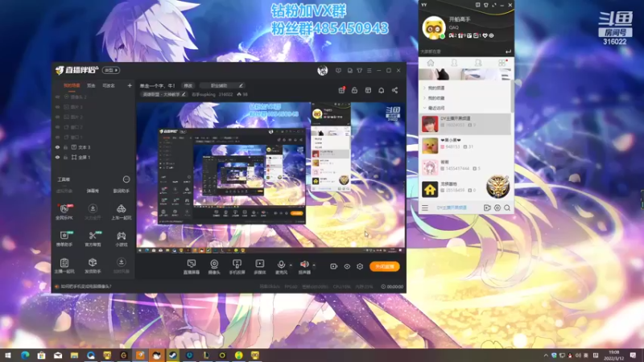Open the 如何把手机变成电脑摄像头 help link
Screen dimensions: 644x362
click(86, 286)
